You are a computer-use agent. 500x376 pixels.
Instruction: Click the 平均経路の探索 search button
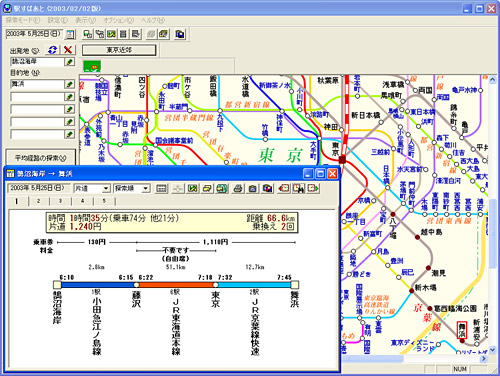(x=41, y=157)
